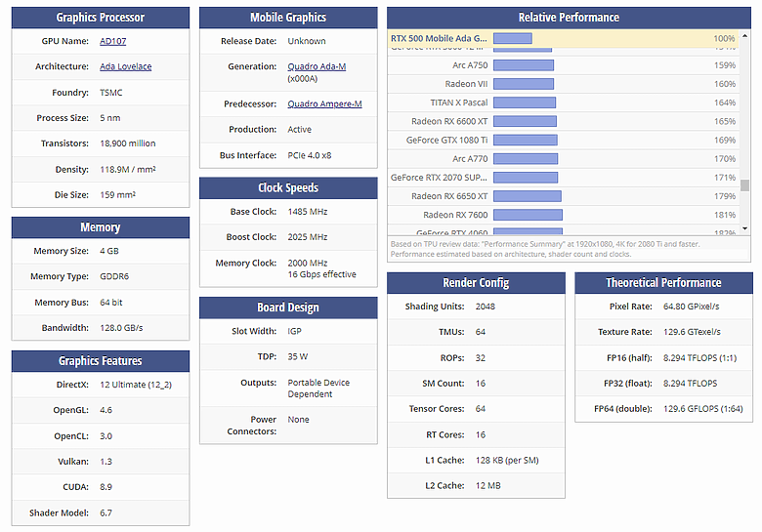
Task: Open the AD107 GPU name link
Action: 112,41
